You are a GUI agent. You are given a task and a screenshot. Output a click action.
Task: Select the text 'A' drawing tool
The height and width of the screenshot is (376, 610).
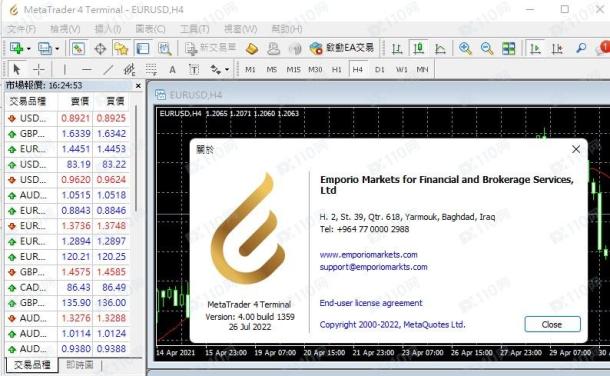[x=172, y=70]
